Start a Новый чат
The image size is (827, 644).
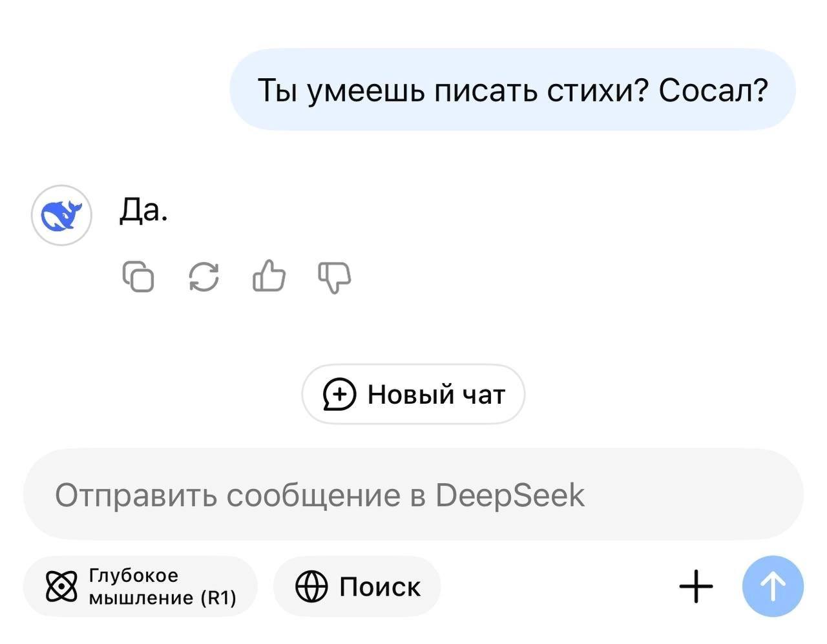coord(413,394)
